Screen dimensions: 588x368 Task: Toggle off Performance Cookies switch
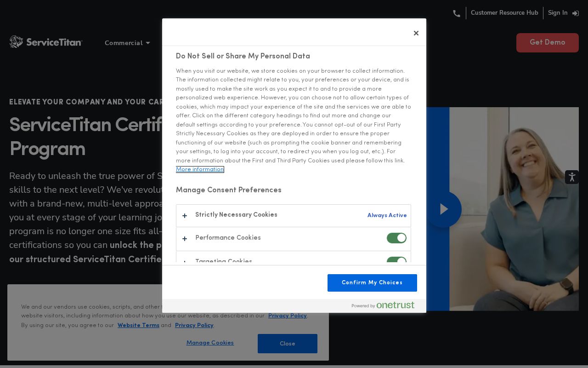[396, 238]
